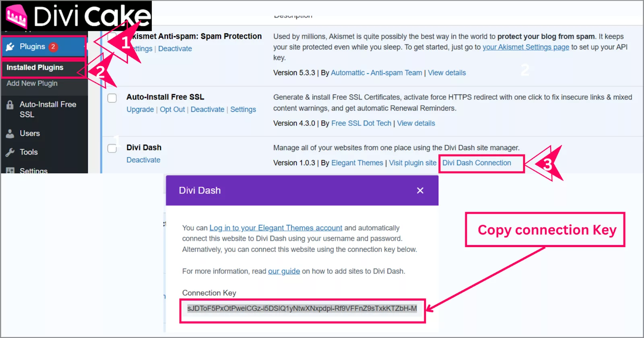Close the Divi Dash dialog
644x338 pixels.
click(x=420, y=190)
